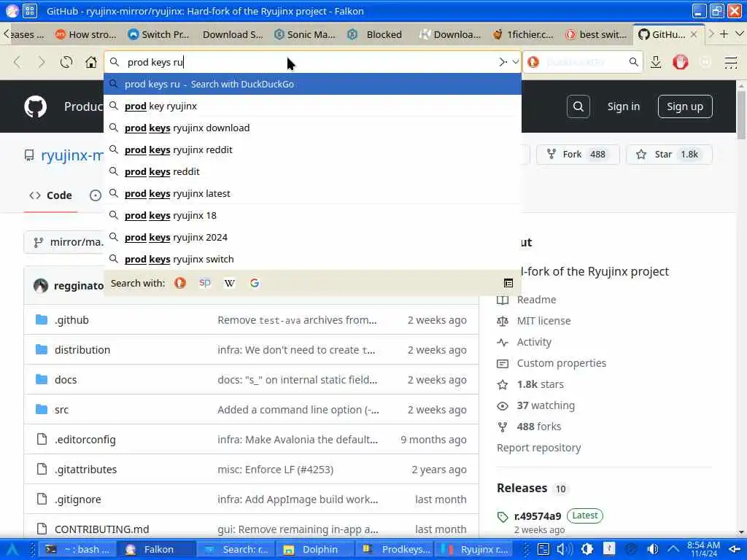
Task: Close the GitHub tab
Action: (x=694, y=34)
